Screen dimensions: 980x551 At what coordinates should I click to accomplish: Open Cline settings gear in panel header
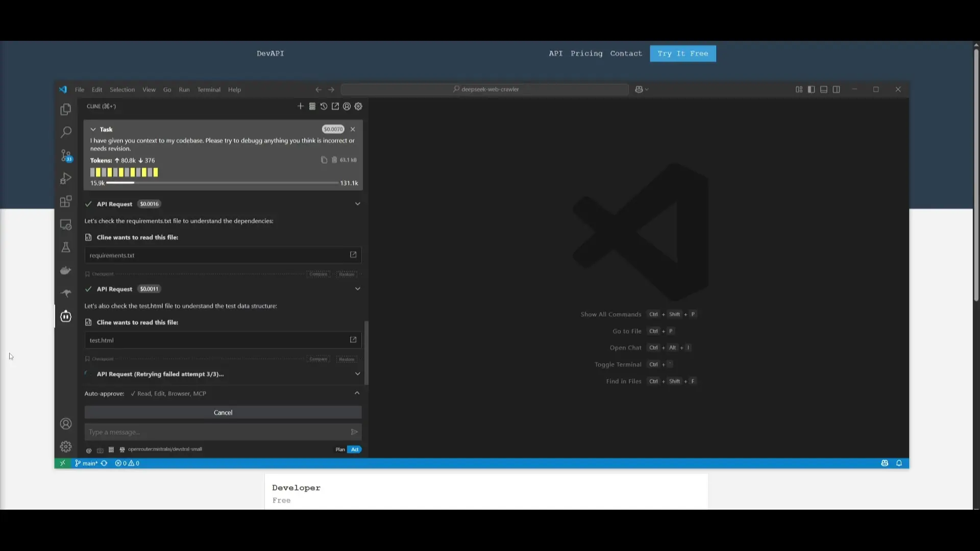coord(358,106)
